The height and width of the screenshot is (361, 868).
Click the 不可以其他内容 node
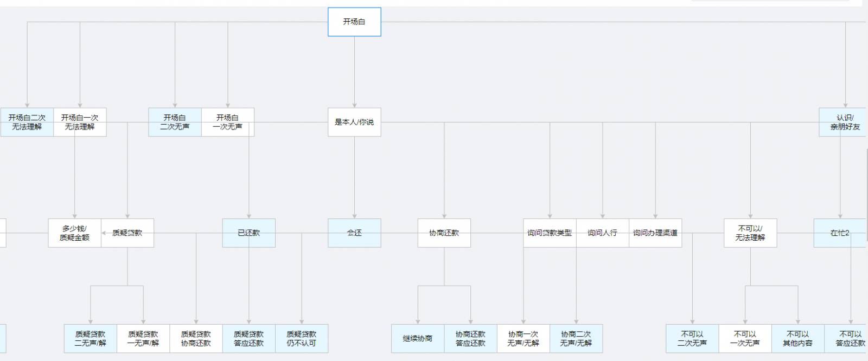point(797,339)
